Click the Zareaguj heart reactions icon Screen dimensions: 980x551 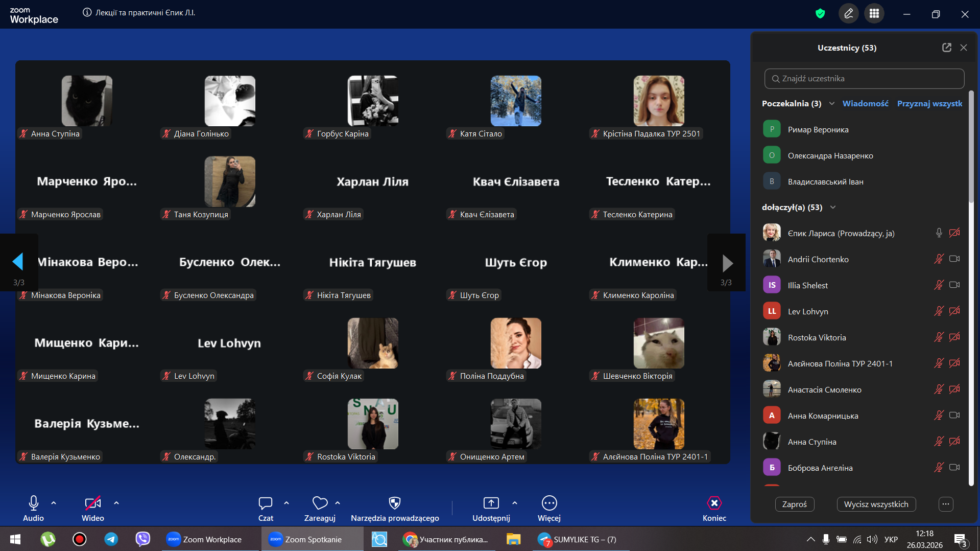(x=320, y=503)
